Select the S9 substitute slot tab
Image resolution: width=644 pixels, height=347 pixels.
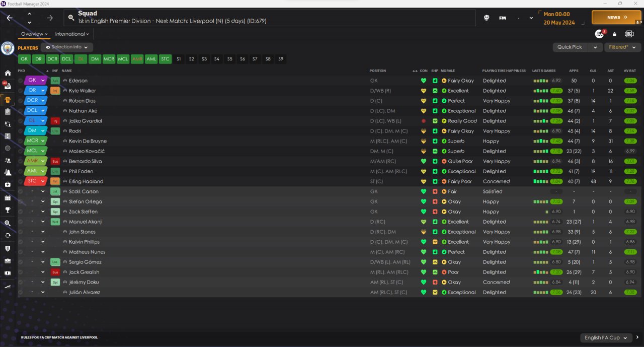click(281, 59)
